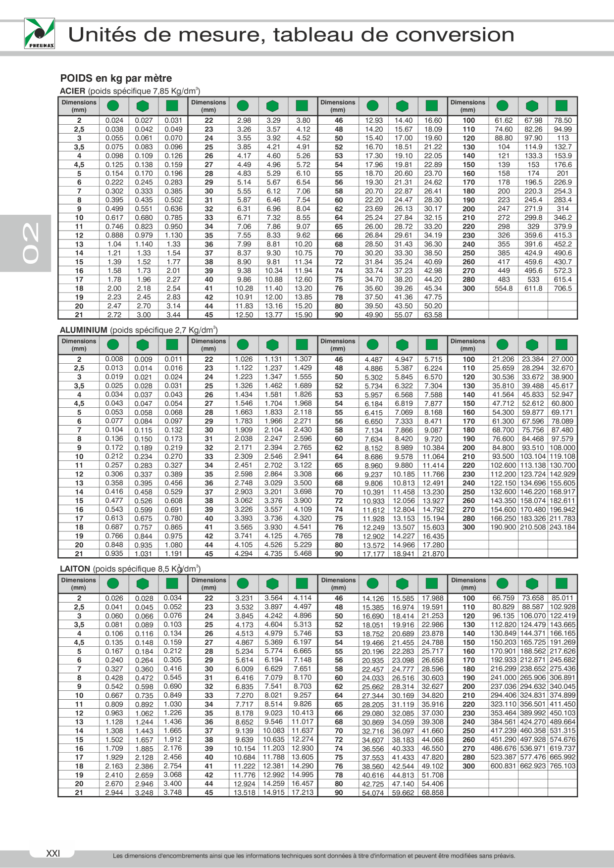
Task: Select the 'ACIER (poids spécifique 7,85 Kg/dm³)' heading
Action: point(130,91)
